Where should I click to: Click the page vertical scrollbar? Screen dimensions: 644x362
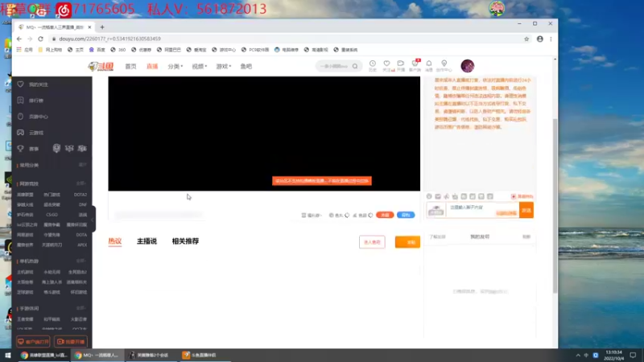pos(555,205)
